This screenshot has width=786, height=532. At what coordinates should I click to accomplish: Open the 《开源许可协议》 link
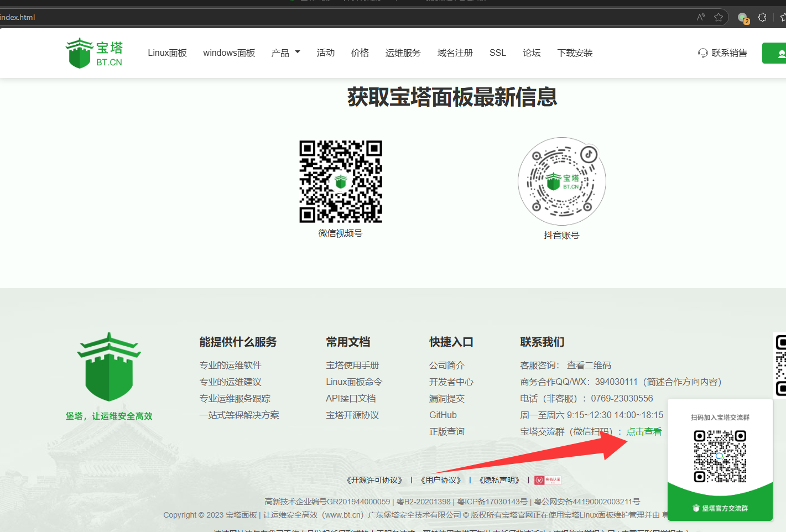[x=374, y=480]
